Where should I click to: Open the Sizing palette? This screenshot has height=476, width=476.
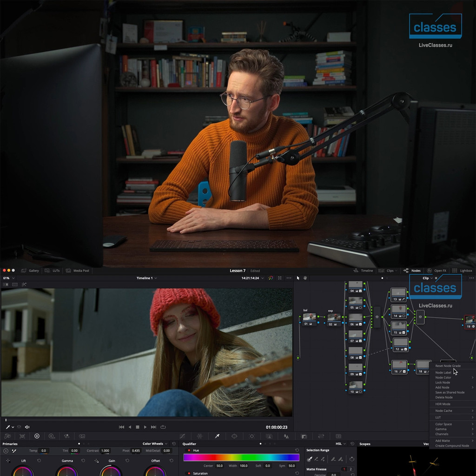(321, 436)
